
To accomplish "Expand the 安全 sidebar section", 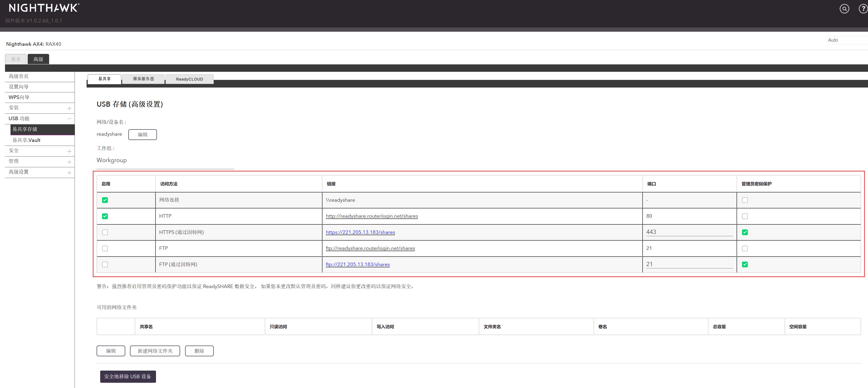I will 69,151.
